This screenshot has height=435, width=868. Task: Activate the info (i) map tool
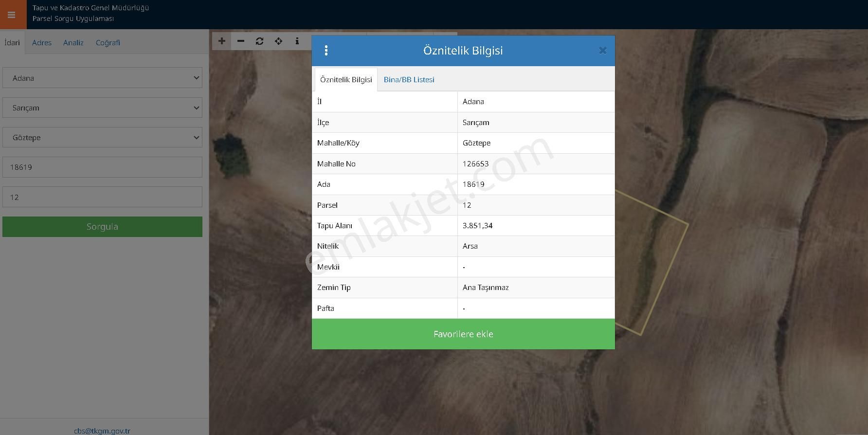pyautogui.click(x=297, y=41)
